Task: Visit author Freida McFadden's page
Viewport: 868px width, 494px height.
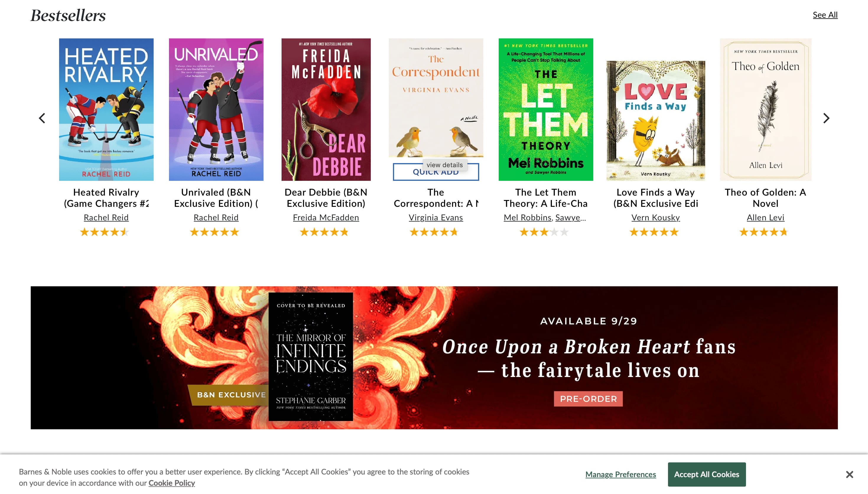Action: [x=326, y=217]
